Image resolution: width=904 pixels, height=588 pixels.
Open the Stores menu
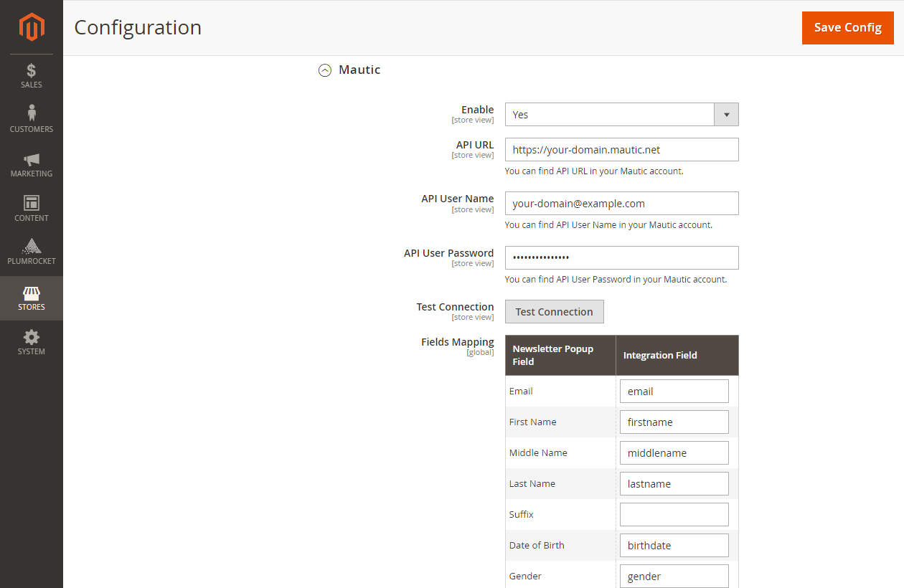(x=32, y=298)
